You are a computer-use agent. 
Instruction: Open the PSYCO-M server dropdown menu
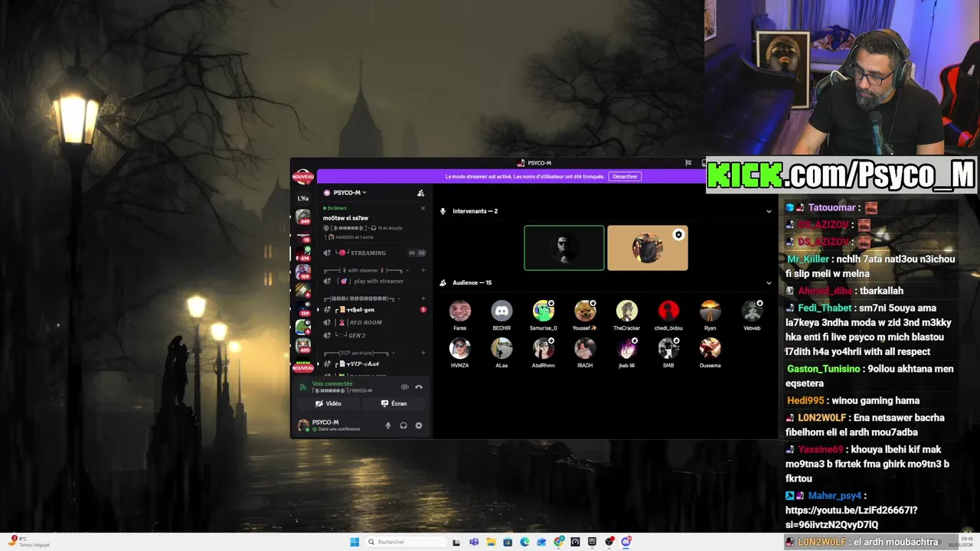pos(345,193)
